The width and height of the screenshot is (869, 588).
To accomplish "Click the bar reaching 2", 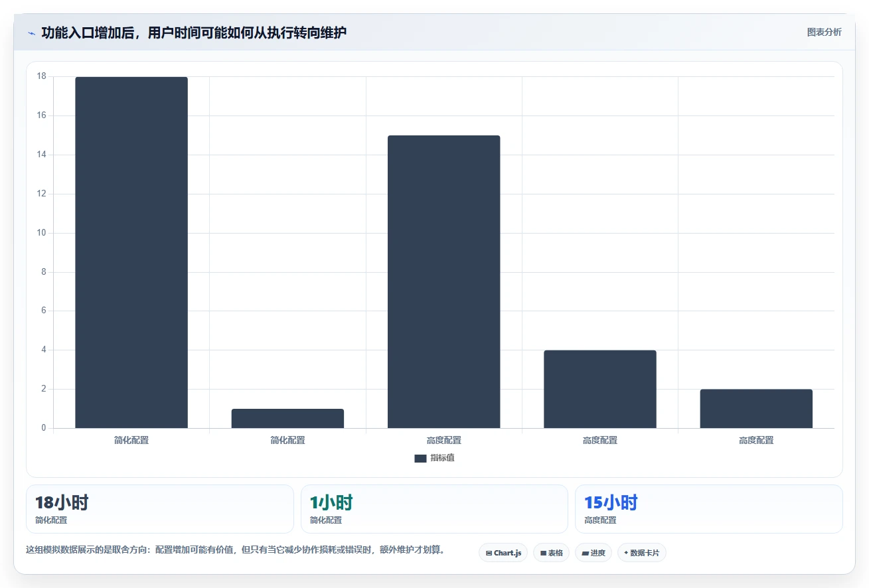I will pos(756,408).
